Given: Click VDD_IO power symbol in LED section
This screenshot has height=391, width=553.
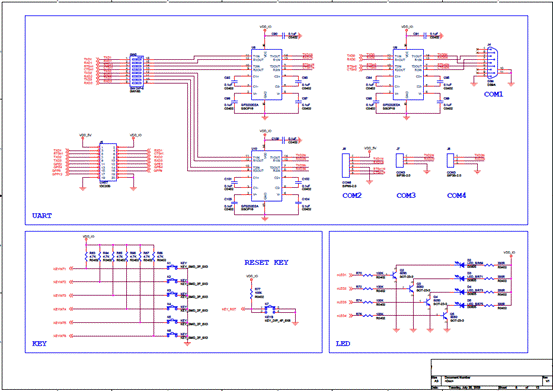Looking at the screenshot, I should click(510, 255).
